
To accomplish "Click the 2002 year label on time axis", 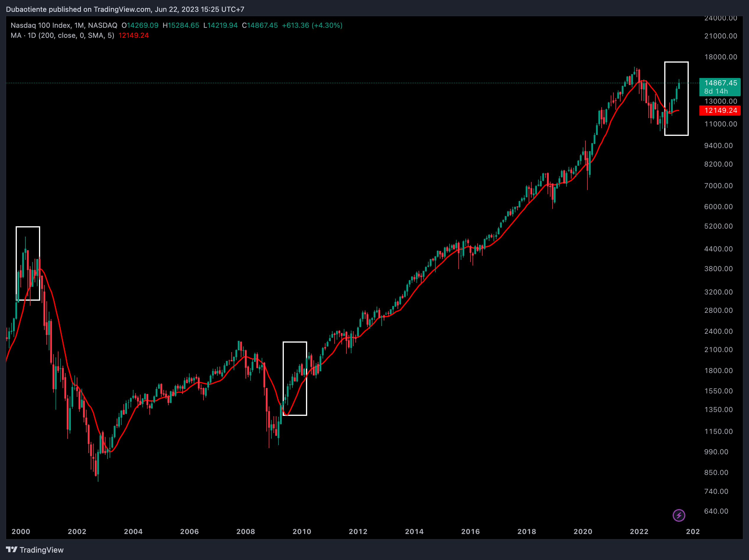I will (x=77, y=532).
